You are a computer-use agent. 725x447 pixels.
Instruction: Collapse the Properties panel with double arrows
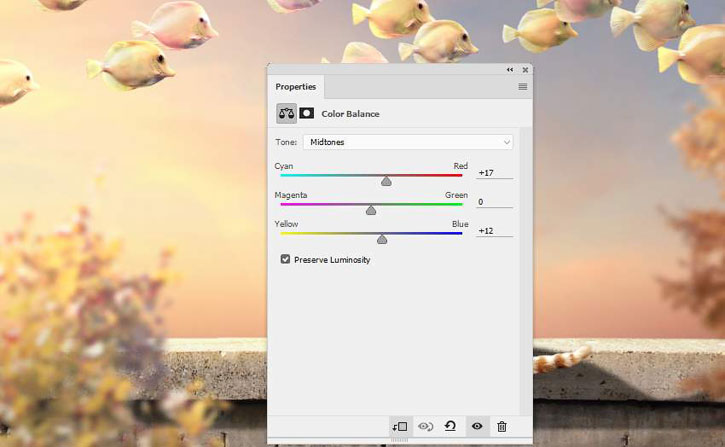click(510, 70)
